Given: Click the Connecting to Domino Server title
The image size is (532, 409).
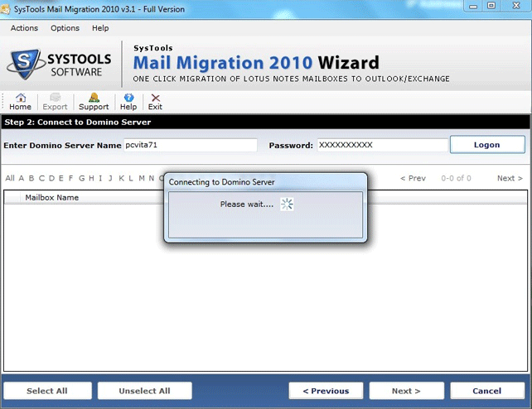Looking at the screenshot, I should coord(222,182).
